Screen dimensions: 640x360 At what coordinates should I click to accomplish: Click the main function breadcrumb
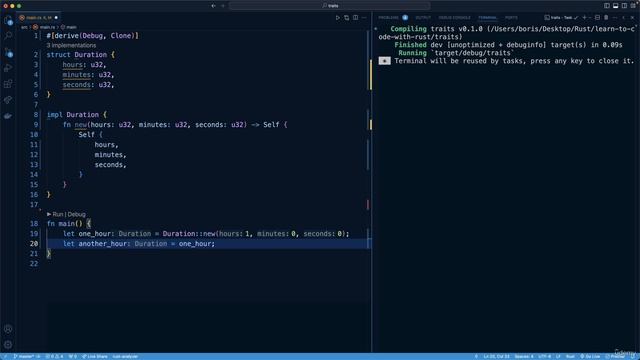pos(71,27)
